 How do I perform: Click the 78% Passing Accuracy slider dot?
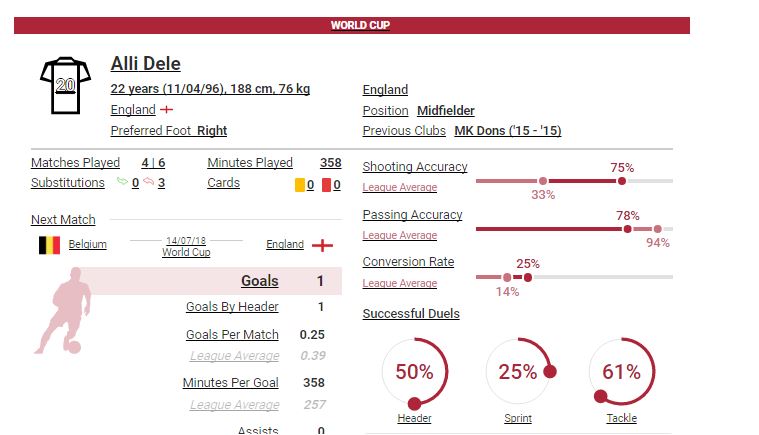[x=627, y=229]
